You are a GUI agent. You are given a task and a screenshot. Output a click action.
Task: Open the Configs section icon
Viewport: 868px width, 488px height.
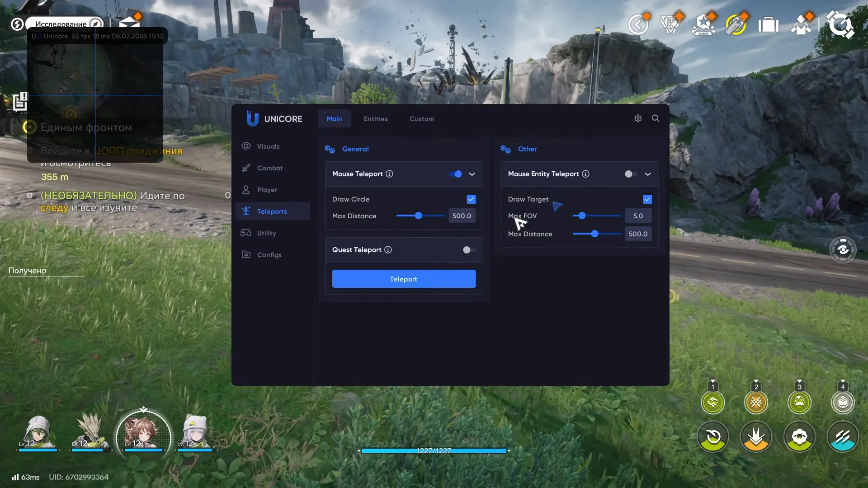pos(246,254)
